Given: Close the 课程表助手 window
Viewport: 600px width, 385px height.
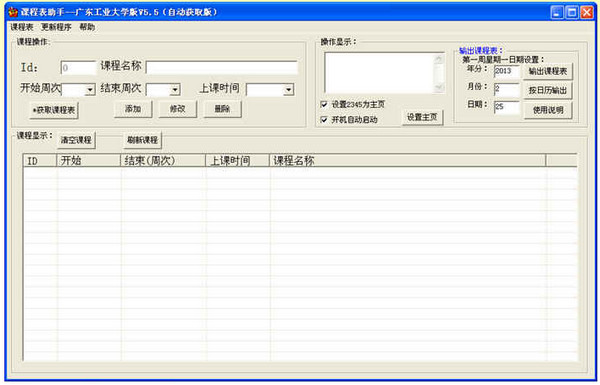Looking at the screenshot, I should 587,13.
